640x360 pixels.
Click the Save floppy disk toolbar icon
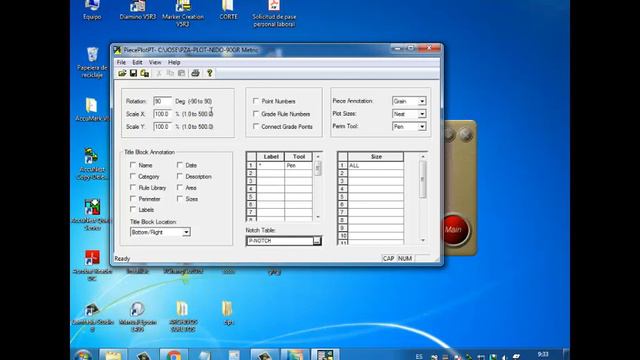133,73
